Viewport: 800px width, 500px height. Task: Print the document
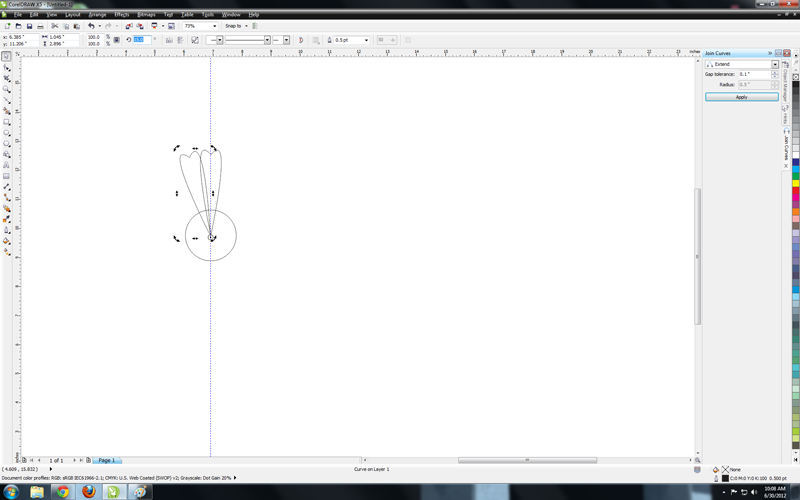(40, 26)
